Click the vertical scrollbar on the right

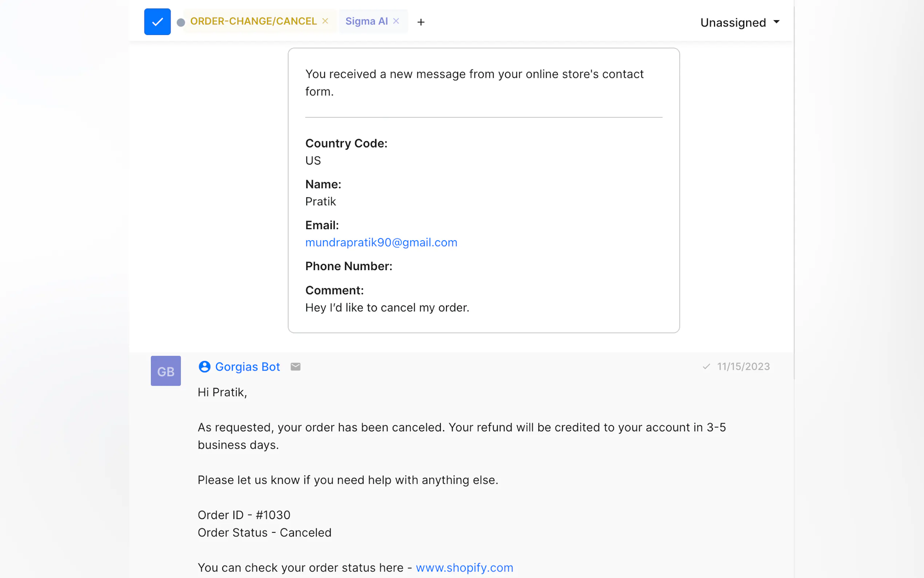pyautogui.click(x=794, y=191)
